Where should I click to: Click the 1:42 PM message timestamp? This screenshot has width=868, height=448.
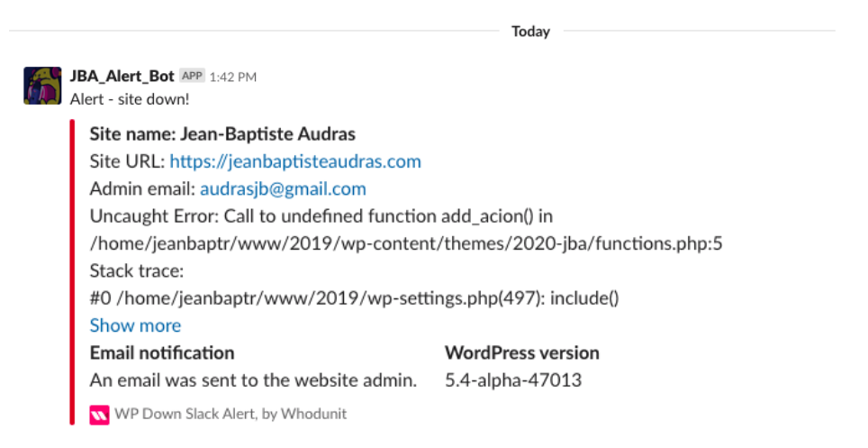233,77
